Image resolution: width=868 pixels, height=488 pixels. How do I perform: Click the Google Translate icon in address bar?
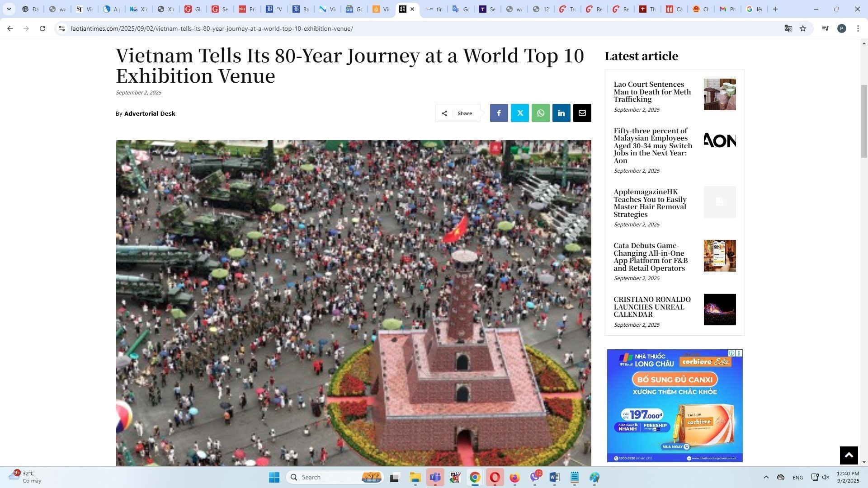[788, 28]
